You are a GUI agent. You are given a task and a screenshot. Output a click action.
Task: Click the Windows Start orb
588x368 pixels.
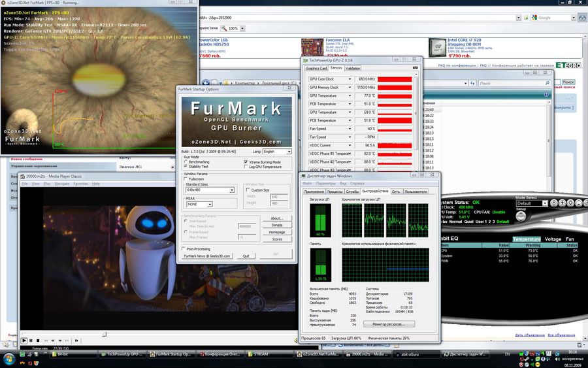(8, 359)
